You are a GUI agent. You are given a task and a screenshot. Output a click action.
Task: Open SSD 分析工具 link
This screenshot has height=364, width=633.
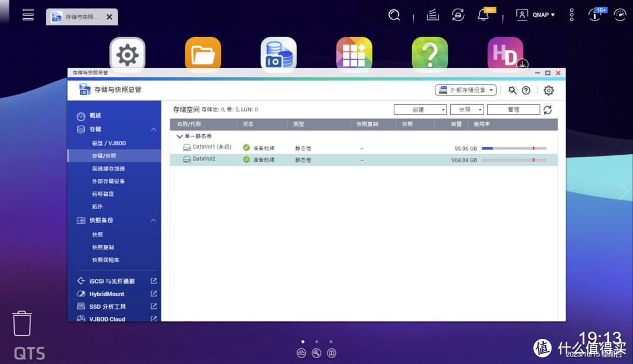[107, 307]
